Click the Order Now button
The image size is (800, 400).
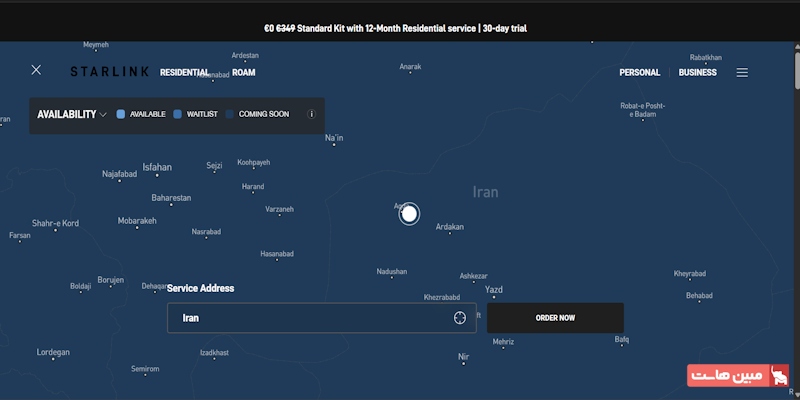(555, 318)
